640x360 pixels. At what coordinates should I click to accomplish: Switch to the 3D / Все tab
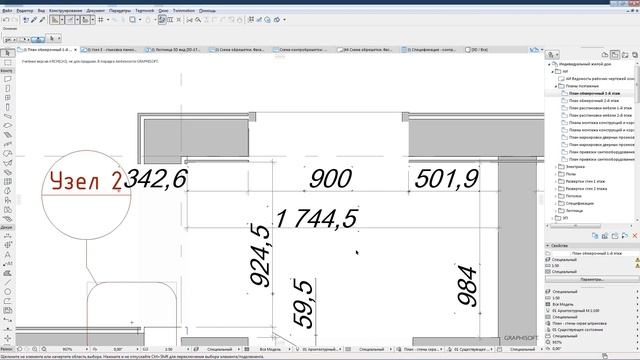pos(477,50)
